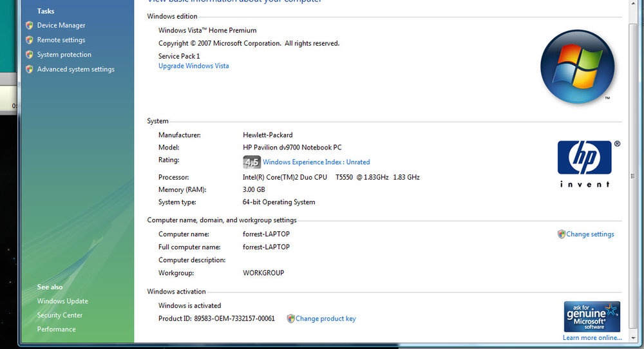Select the Full computer name value 'forrest-LAPTOP'
The height and width of the screenshot is (349, 644).
[x=266, y=247]
